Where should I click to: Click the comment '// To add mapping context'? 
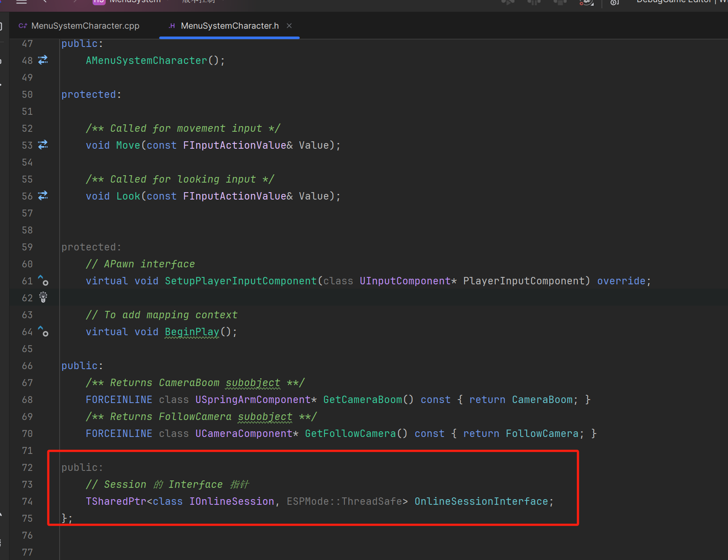pyautogui.click(x=162, y=315)
